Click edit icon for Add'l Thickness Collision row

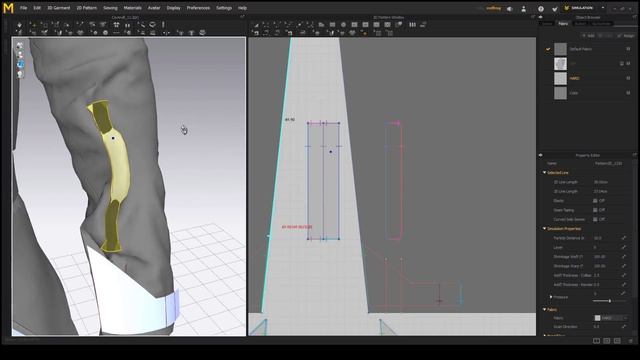coord(624,276)
